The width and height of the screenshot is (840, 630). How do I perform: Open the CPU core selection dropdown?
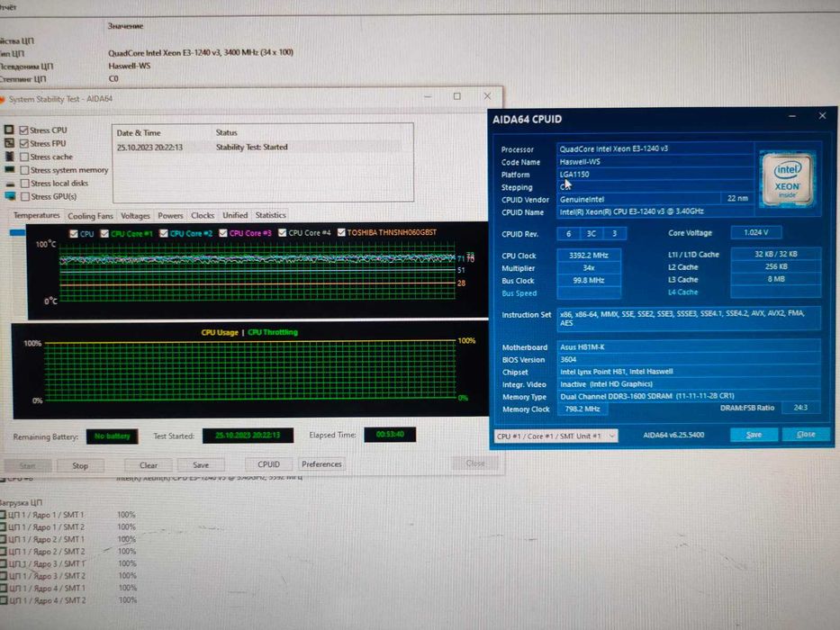tap(555, 436)
